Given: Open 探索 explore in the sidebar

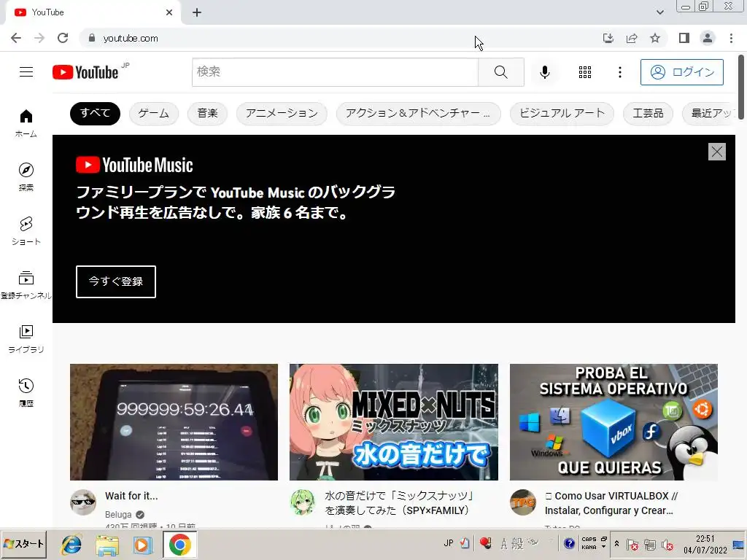Looking at the screenshot, I should tap(26, 177).
